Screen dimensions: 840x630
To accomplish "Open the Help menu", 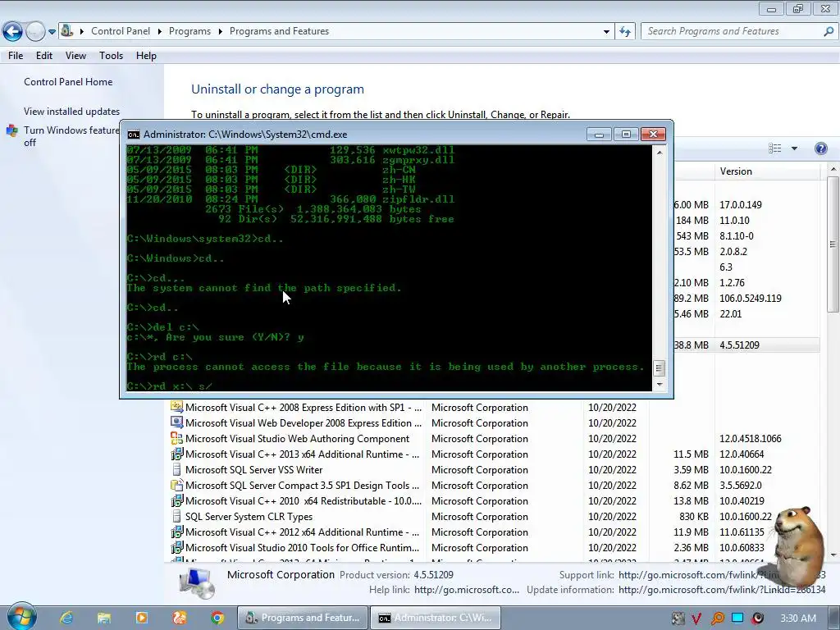I will coord(146,56).
